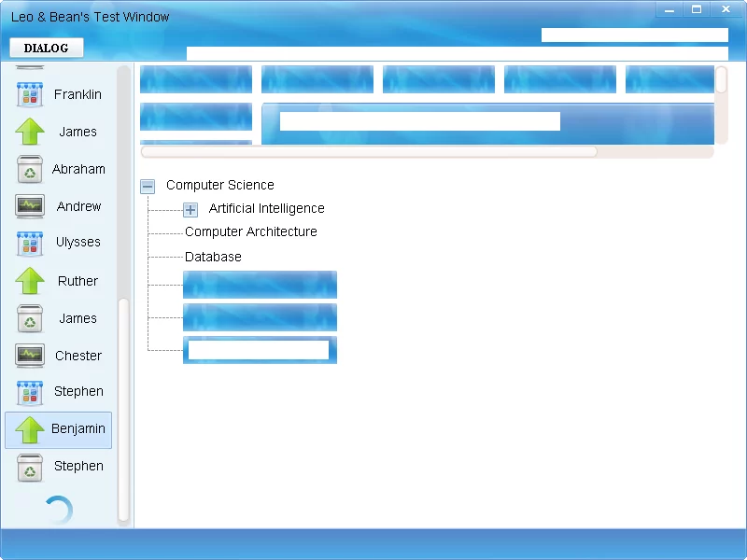The height and width of the screenshot is (560, 747).
Task: Expand the Artificial Intelligence node
Action: pyautogui.click(x=190, y=210)
